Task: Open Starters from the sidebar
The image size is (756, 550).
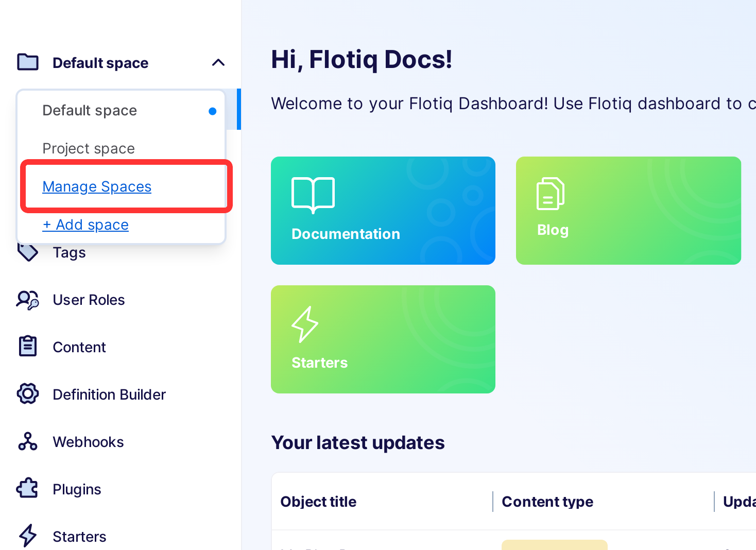Action: click(79, 537)
